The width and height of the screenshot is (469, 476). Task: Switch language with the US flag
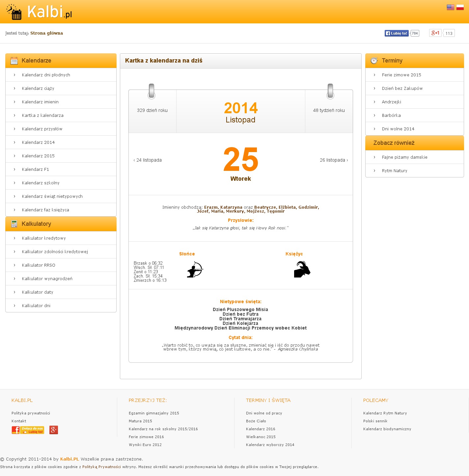point(450,7)
